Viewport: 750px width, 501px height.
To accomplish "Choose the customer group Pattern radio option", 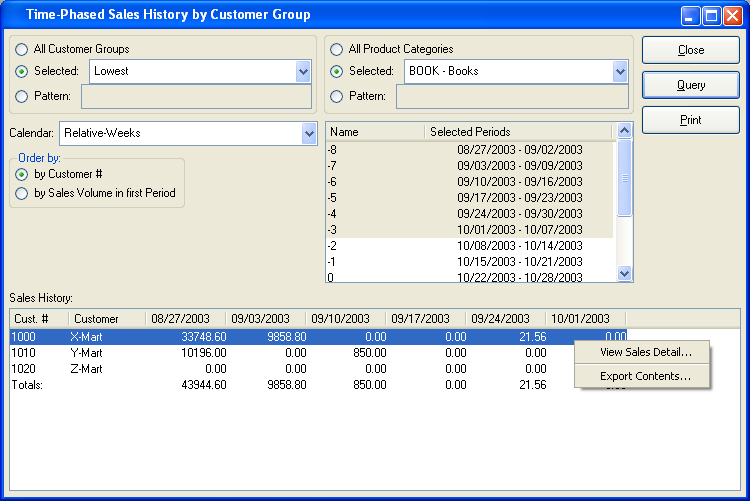I will pyautogui.click(x=22, y=96).
